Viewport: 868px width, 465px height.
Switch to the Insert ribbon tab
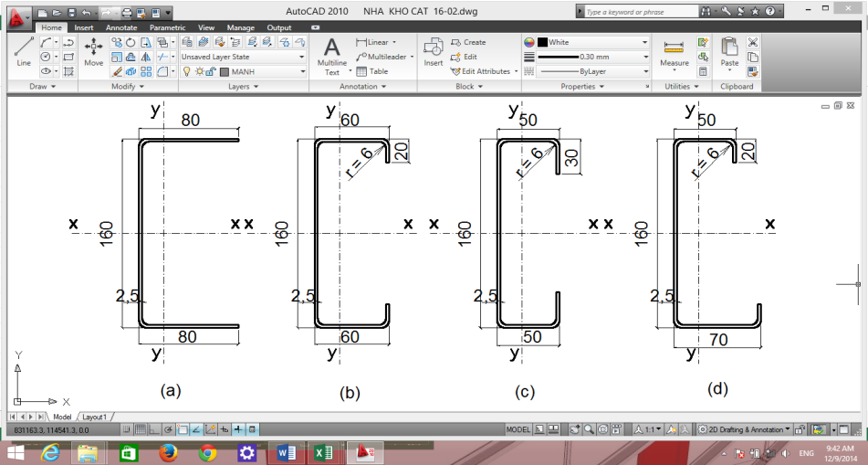click(84, 27)
